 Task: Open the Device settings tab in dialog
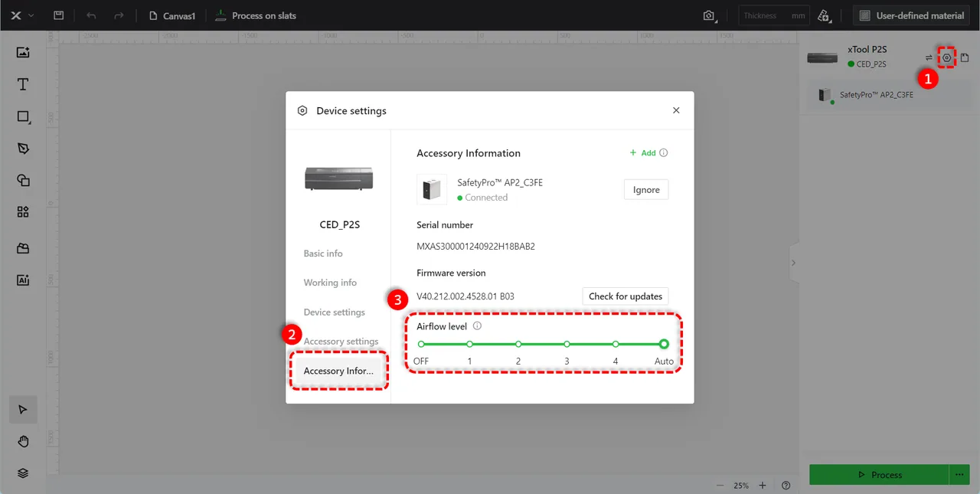[x=334, y=312]
